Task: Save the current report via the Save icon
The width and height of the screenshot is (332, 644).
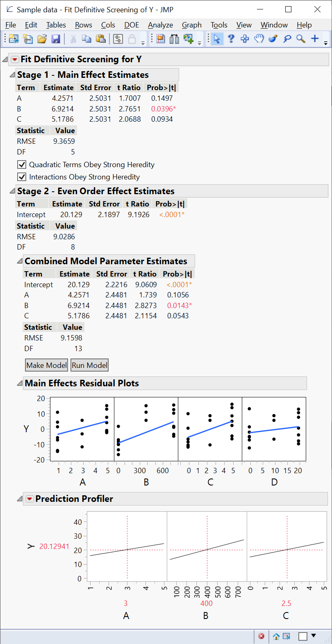Action: [x=56, y=39]
